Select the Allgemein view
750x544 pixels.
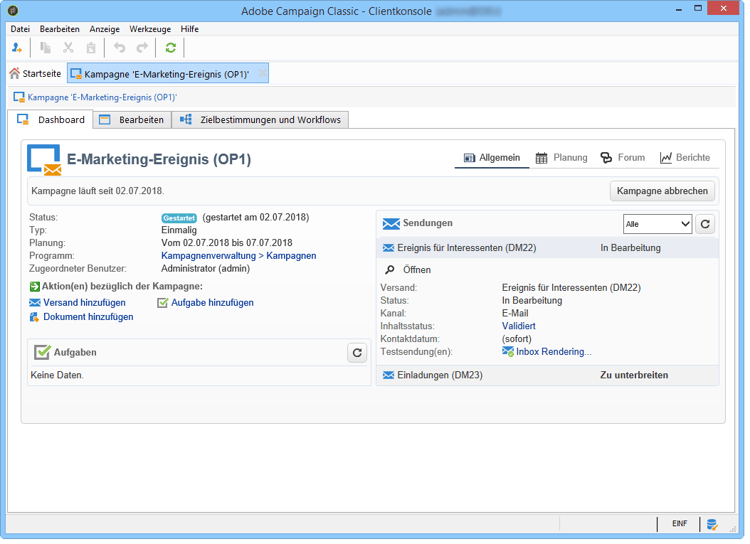pyautogui.click(x=492, y=158)
